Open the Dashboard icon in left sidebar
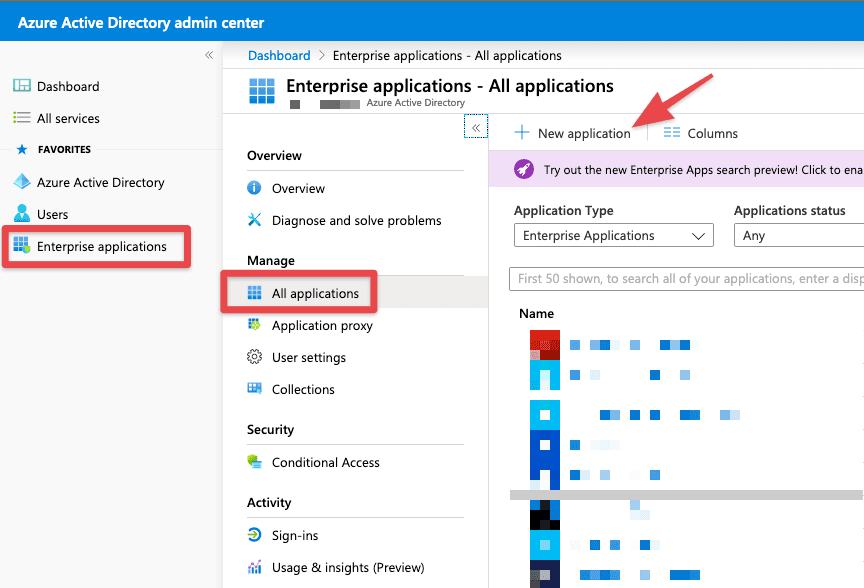The height and width of the screenshot is (588, 864). [22, 85]
